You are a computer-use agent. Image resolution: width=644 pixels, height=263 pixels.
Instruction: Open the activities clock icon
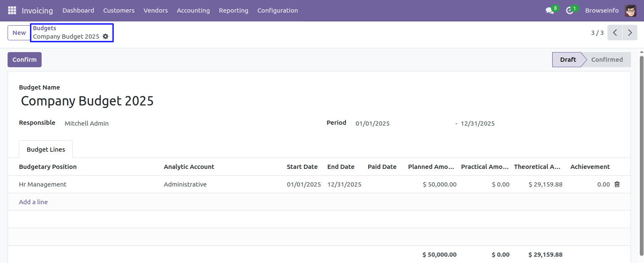pos(570,11)
